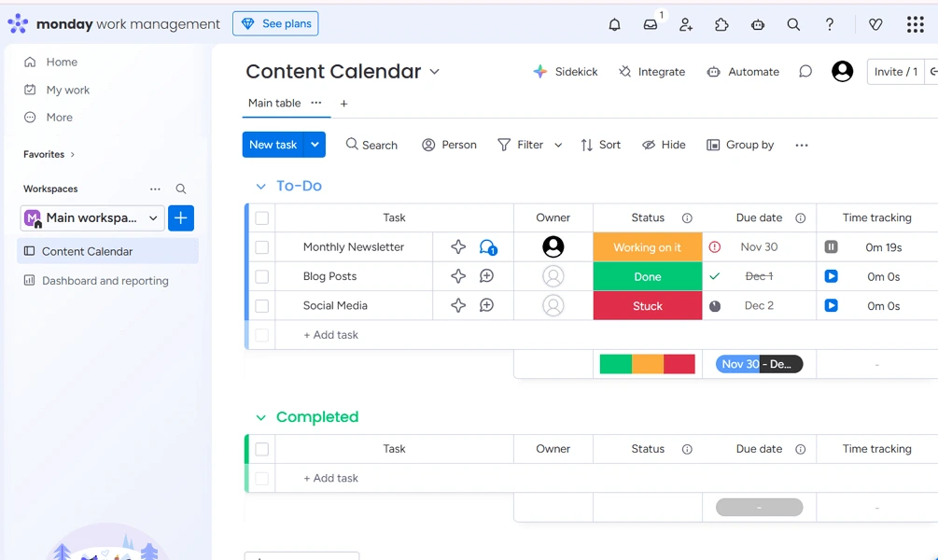
Task: Click the sparkle icon for Monthly Newsletter
Action: coord(458,247)
